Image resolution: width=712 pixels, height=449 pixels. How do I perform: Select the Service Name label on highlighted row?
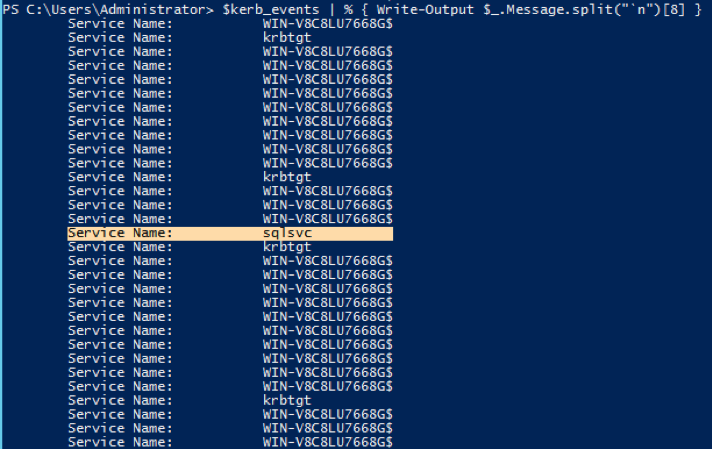click(x=120, y=233)
